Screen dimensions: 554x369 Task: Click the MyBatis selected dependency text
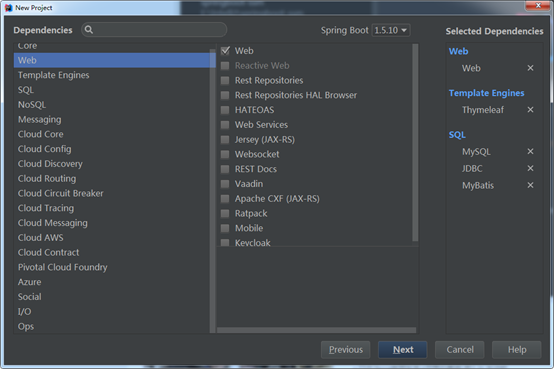pos(478,186)
